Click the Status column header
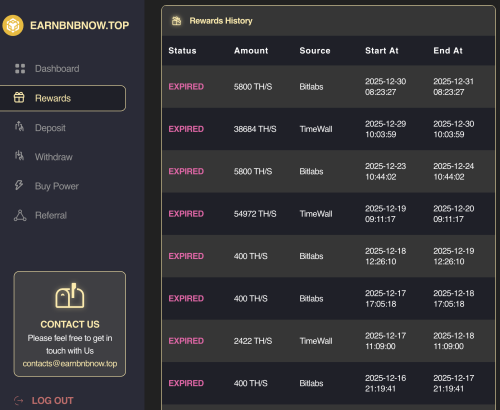500x410 pixels. pos(182,51)
